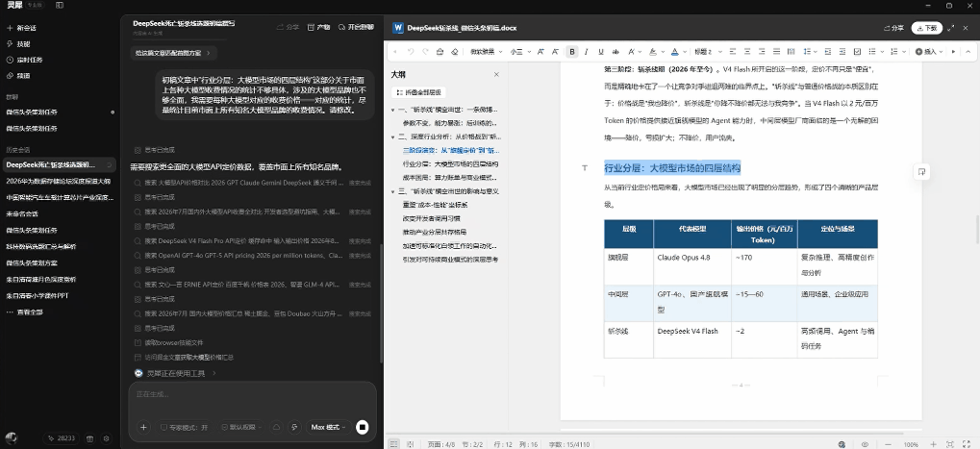Click the gift box icon near credits
The height and width of the screenshot is (449, 980).
(x=89, y=439)
